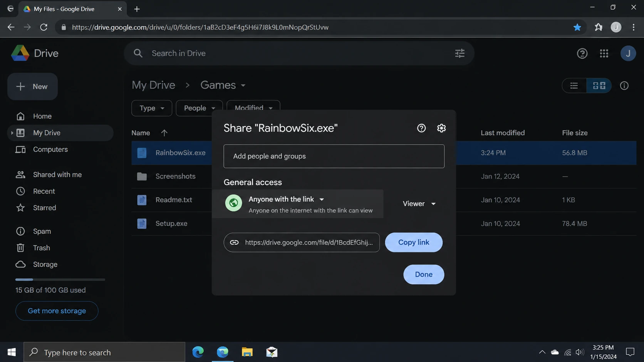Close the My Files Google Drive tab
Image resolution: width=644 pixels, height=362 pixels.
pos(119,9)
